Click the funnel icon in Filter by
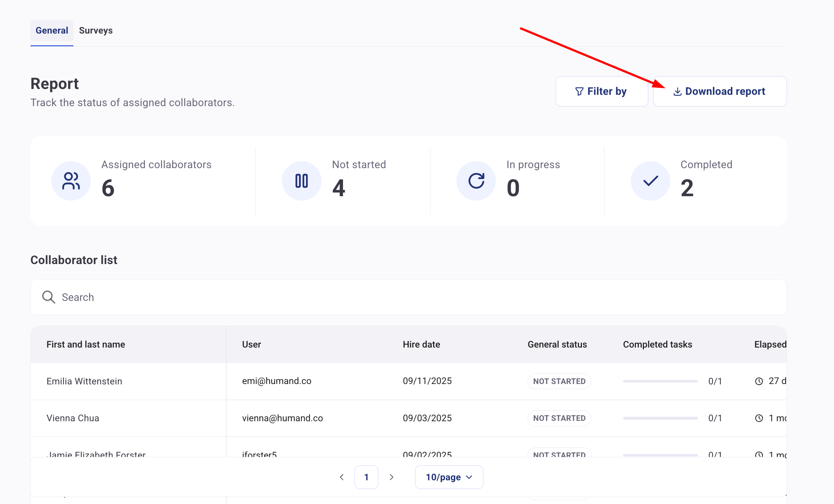834x504 pixels. click(x=579, y=92)
